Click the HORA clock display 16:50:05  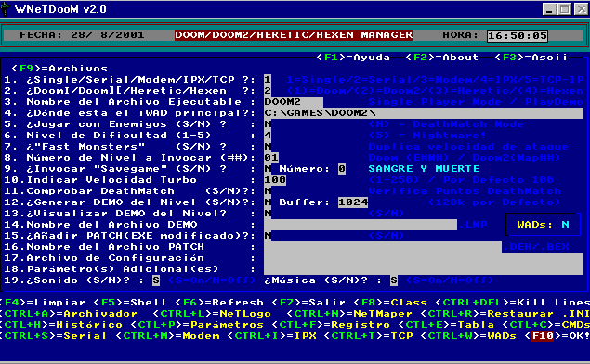(517, 35)
